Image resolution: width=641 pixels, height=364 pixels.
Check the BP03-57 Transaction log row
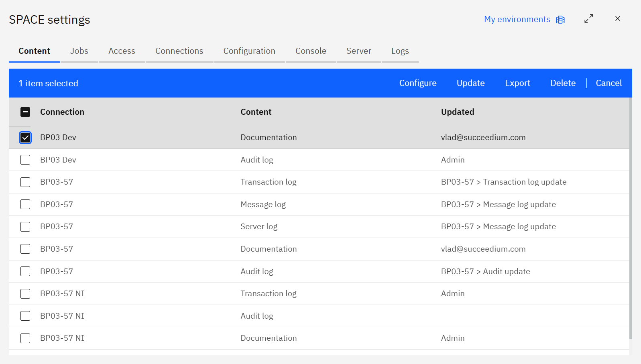tap(25, 182)
